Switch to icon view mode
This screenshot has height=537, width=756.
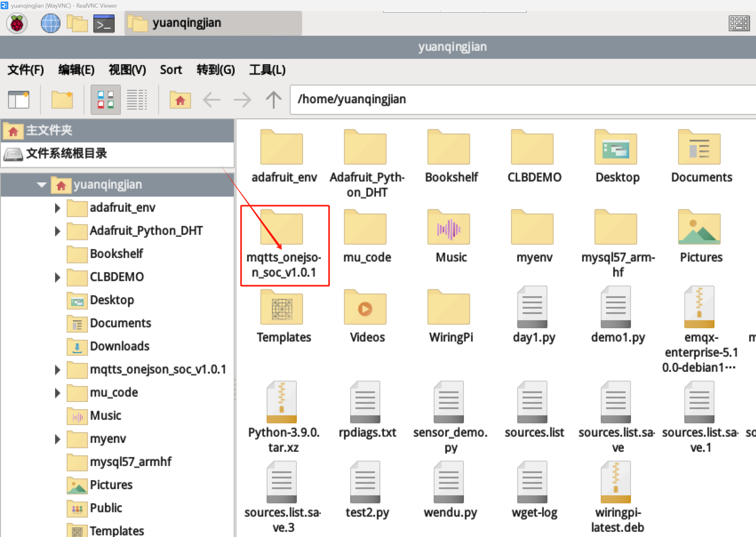tap(106, 99)
